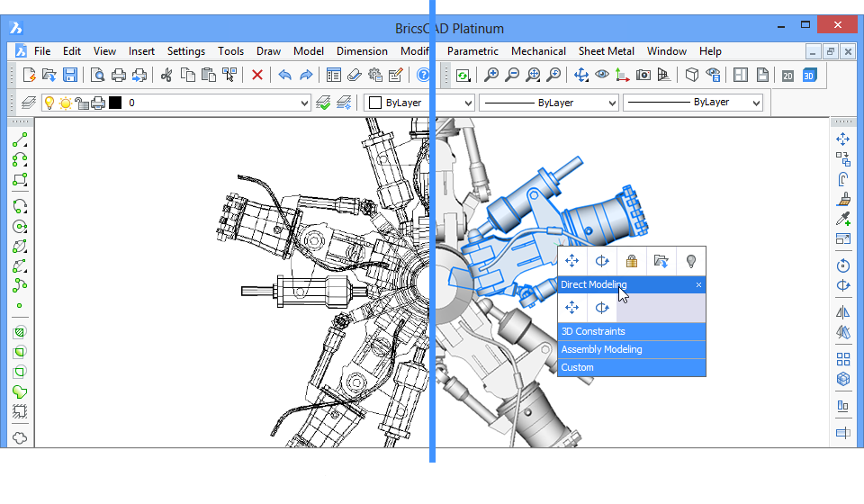Click the lock icon in quad popup
Image resolution: width=864 pixels, height=504 pixels.
(632, 261)
